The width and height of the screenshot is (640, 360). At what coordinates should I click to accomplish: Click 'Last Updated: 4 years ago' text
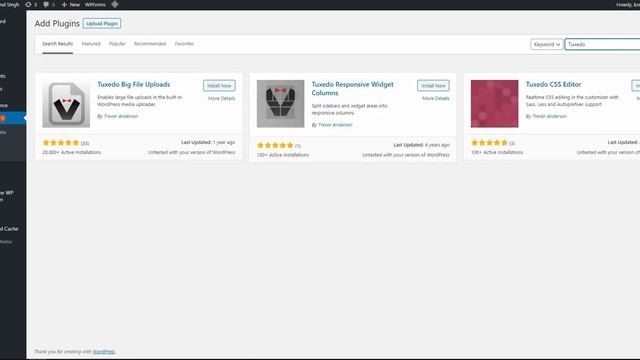pyautogui.click(x=421, y=145)
